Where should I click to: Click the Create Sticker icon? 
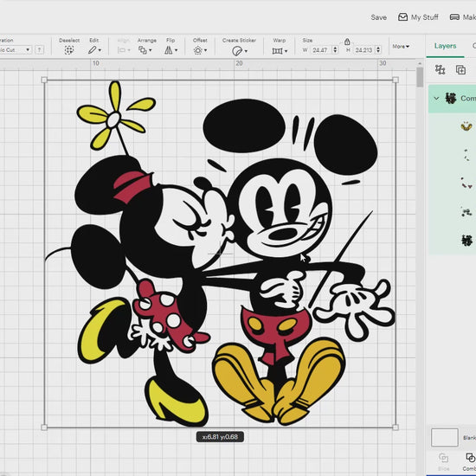pyautogui.click(x=237, y=51)
